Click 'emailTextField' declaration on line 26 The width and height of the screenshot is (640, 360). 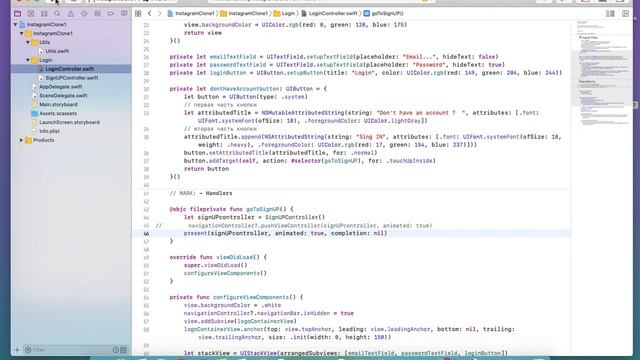pos(233,57)
